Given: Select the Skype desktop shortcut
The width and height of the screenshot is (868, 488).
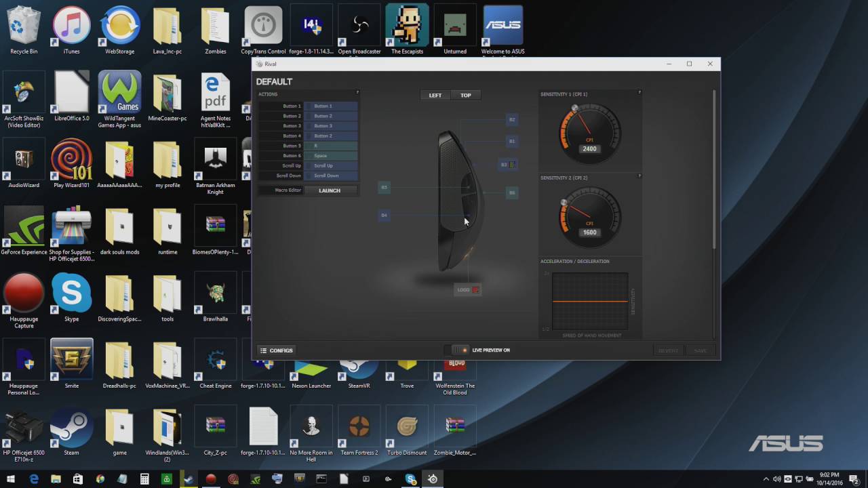Looking at the screenshot, I should [71, 298].
